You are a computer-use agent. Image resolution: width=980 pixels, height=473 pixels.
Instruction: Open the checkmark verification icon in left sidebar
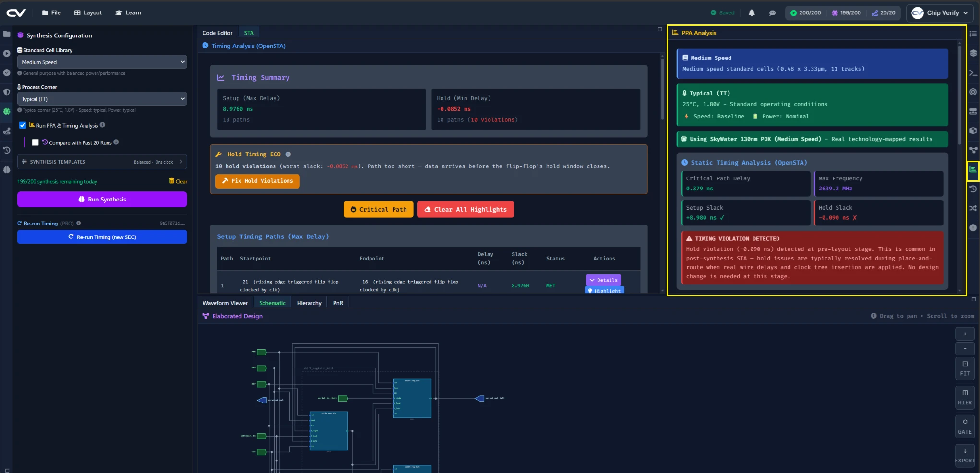click(7, 72)
